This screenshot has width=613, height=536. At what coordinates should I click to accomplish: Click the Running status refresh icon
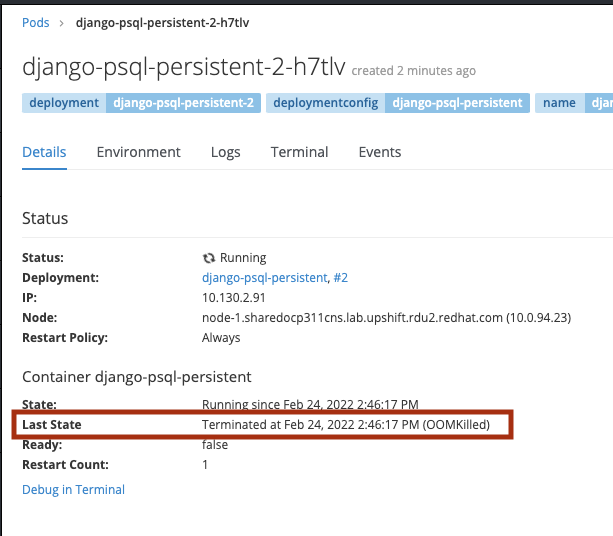[x=209, y=258]
